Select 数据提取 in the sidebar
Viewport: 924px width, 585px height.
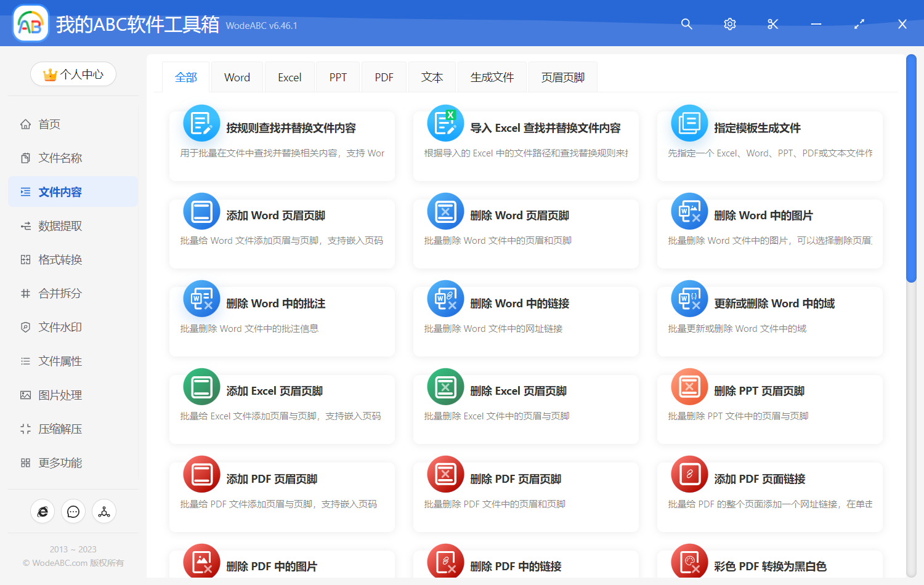(x=60, y=225)
